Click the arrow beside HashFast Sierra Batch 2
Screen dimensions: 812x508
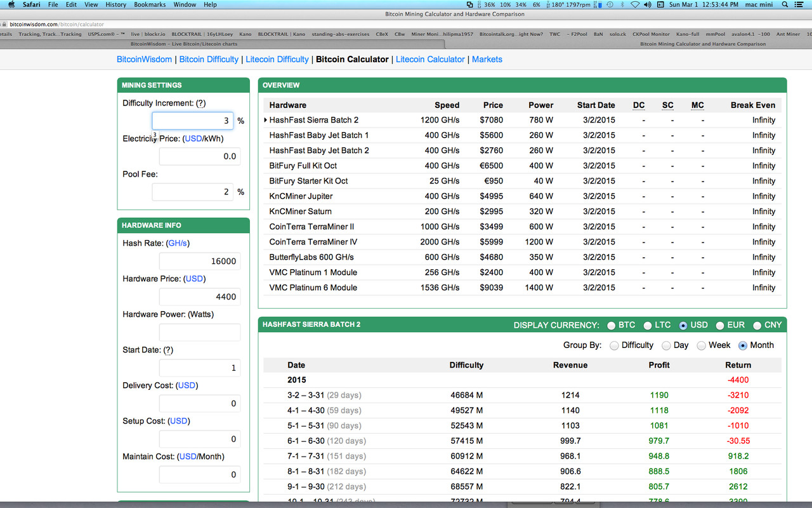(265, 120)
